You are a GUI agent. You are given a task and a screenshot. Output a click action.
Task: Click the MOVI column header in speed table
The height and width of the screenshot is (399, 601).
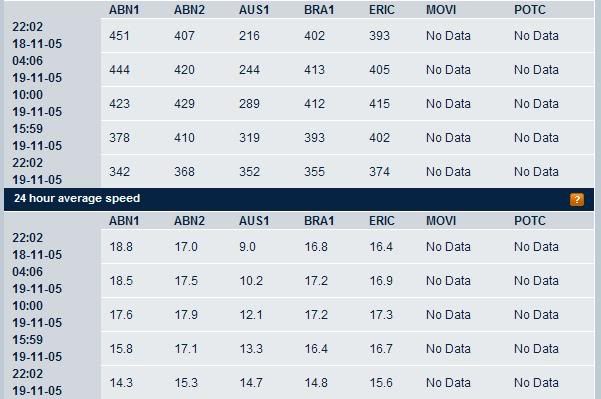coord(441,221)
